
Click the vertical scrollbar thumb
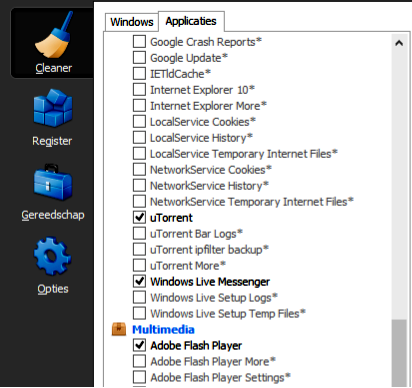coord(399,353)
